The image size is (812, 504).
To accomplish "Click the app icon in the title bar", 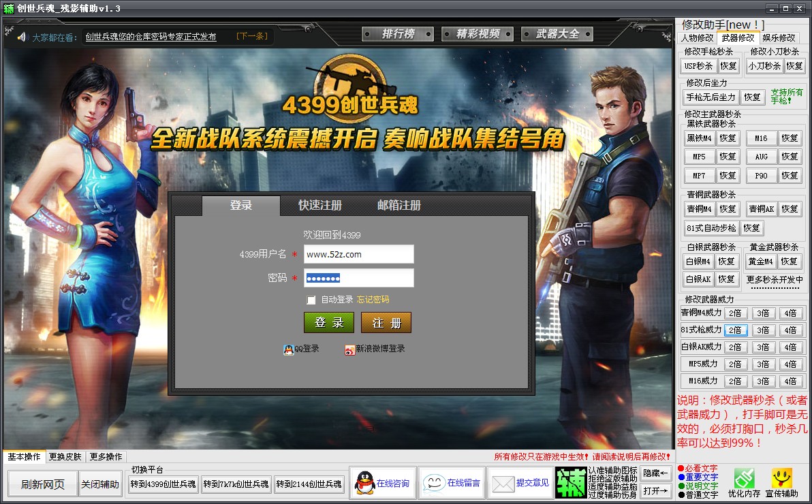I will click(9, 8).
